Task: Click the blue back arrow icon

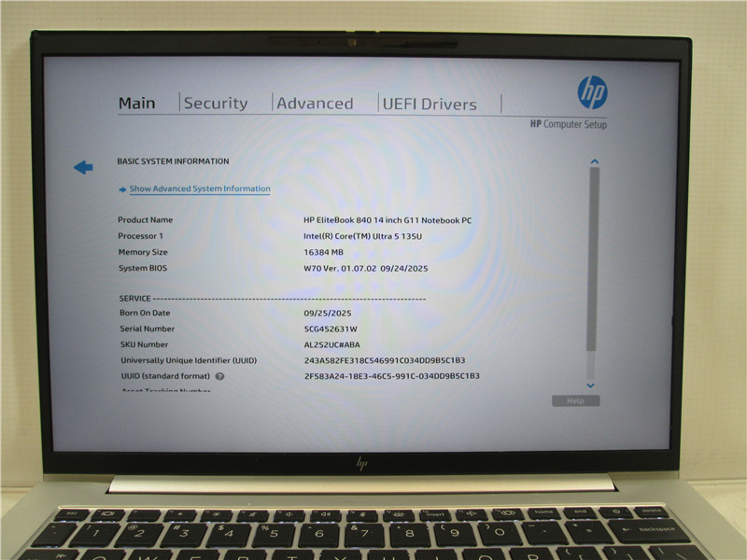Action: (x=83, y=167)
